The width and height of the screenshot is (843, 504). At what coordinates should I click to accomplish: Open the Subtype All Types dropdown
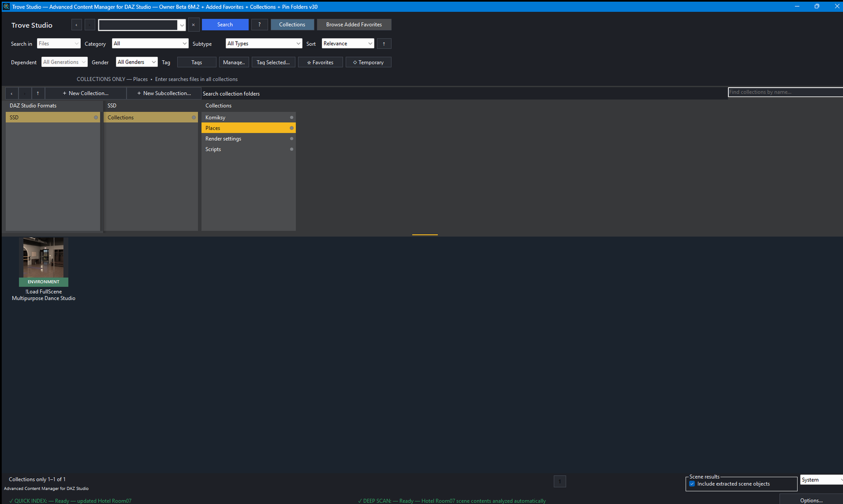(263, 44)
